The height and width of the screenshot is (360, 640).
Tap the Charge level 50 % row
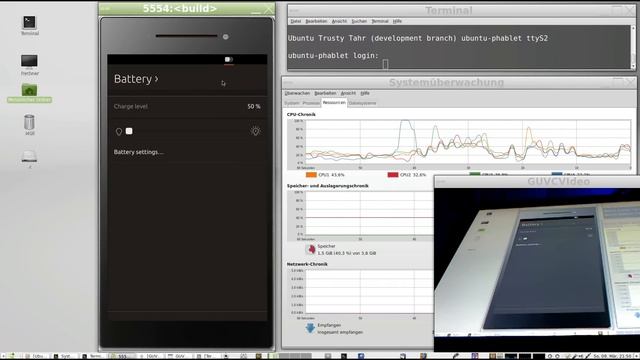coord(187,107)
